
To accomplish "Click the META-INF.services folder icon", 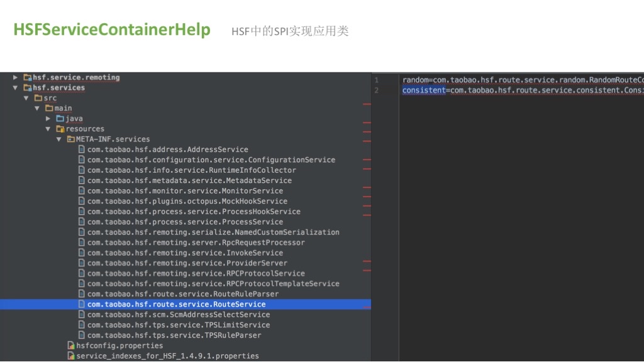I will coord(70,139).
